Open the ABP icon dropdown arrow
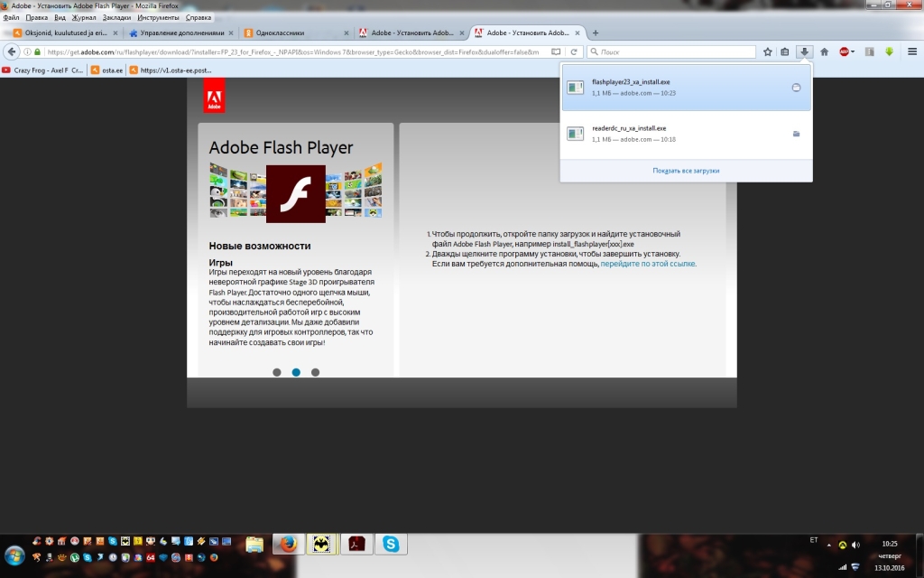The image size is (924, 578). pyautogui.click(x=853, y=51)
